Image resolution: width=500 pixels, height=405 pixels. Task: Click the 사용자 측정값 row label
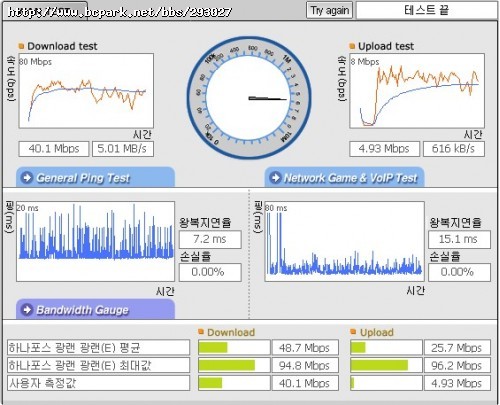coord(98,383)
